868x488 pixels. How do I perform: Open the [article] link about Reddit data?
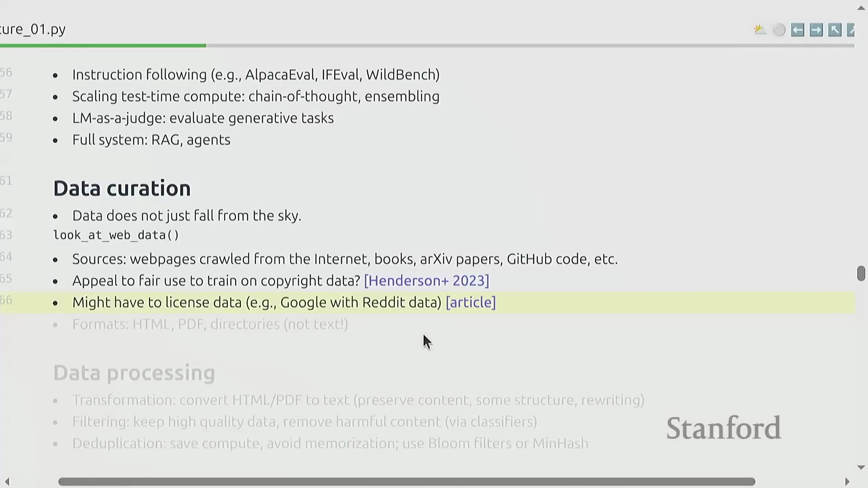[x=471, y=302]
